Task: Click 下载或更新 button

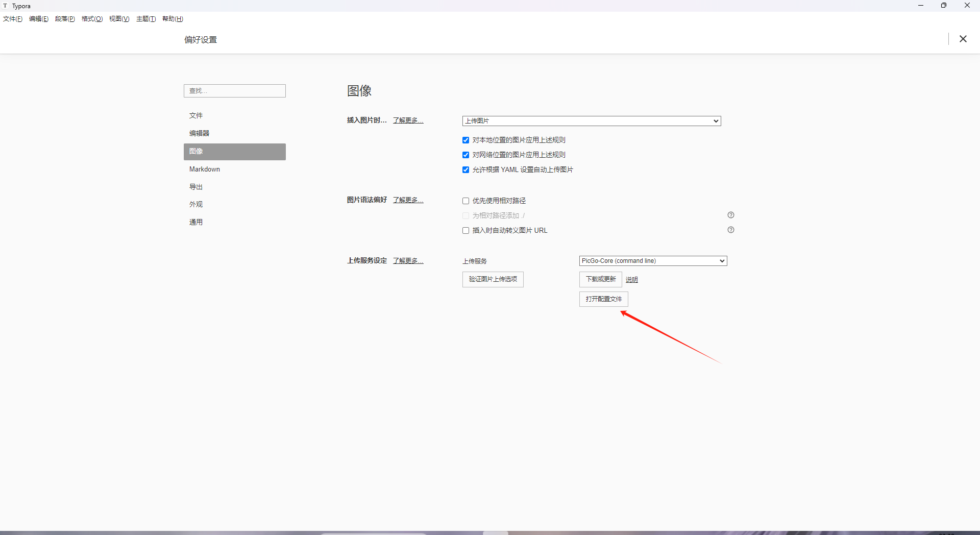Action: click(x=600, y=279)
